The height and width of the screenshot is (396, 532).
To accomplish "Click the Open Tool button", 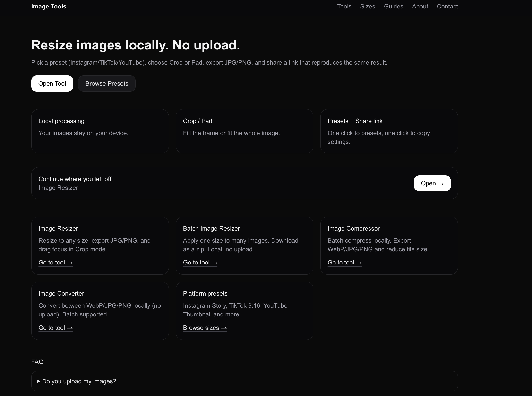I will 52,83.
